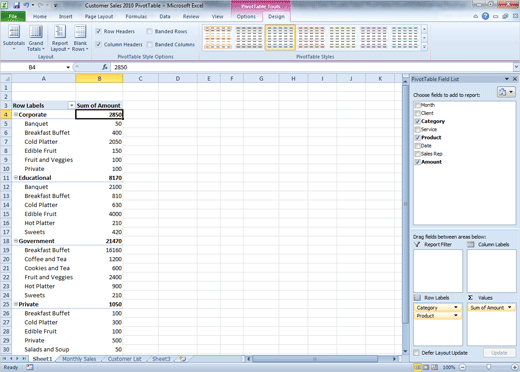
Task: Open the Blank Rows menu
Action: tap(80, 38)
